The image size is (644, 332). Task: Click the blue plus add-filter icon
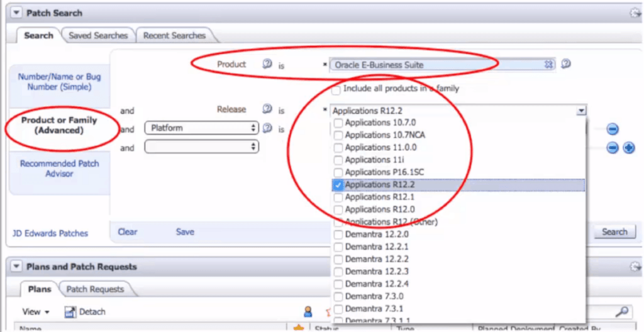(628, 148)
